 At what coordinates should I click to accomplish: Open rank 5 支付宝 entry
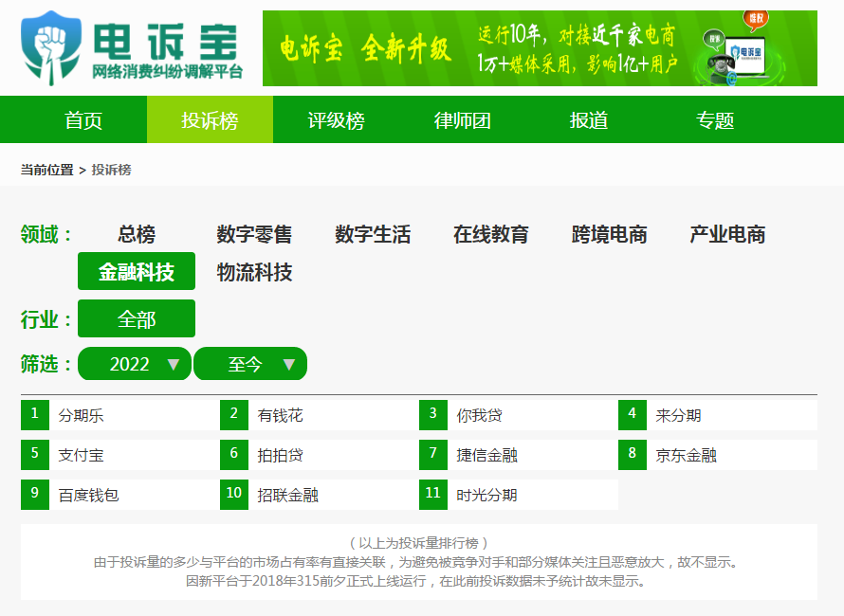click(120, 455)
